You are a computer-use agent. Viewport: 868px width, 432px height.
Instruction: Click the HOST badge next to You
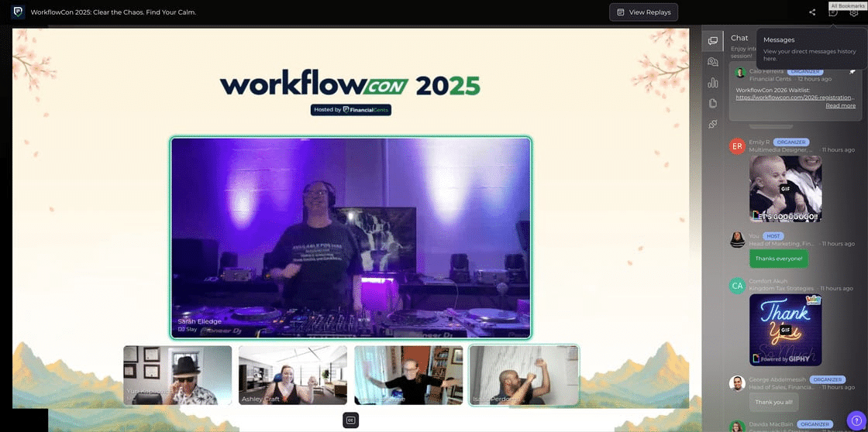772,236
